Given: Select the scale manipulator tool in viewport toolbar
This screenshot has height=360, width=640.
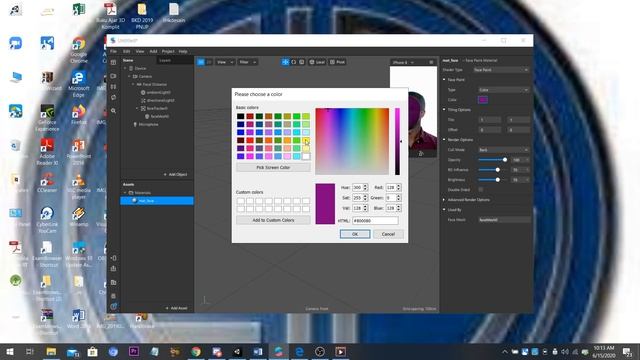Looking at the screenshot, I should click(302, 62).
